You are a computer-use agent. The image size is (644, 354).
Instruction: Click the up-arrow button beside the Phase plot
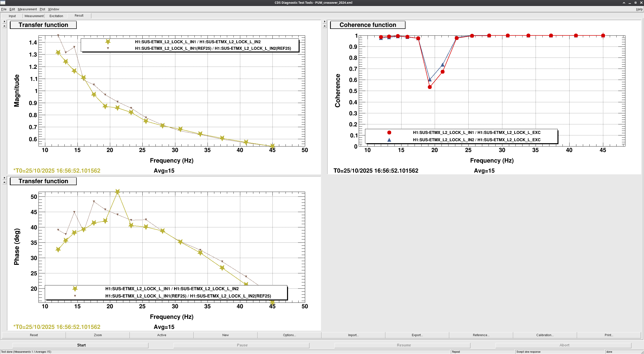point(4,182)
